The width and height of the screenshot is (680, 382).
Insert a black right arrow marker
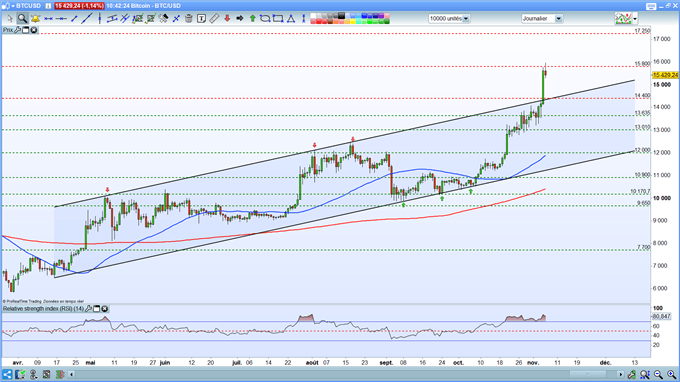[x=239, y=19]
